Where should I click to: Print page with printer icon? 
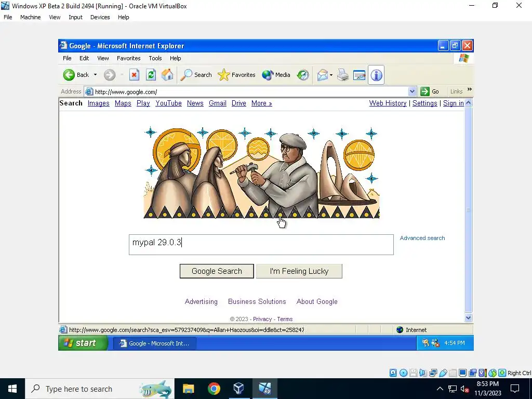(343, 75)
